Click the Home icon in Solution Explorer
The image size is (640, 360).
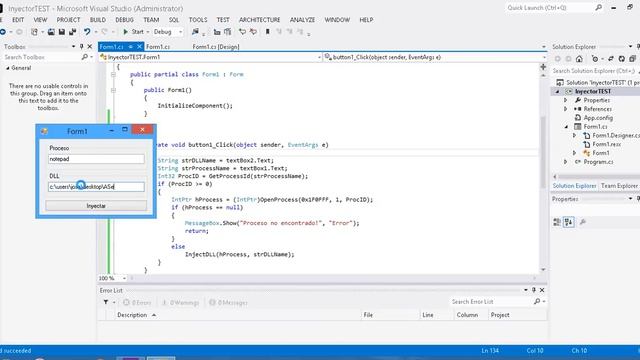(579, 59)
